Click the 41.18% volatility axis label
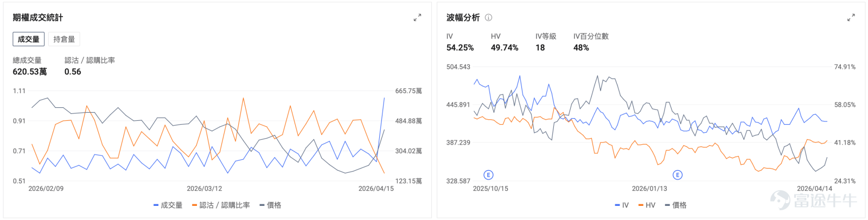 [845, 143]
